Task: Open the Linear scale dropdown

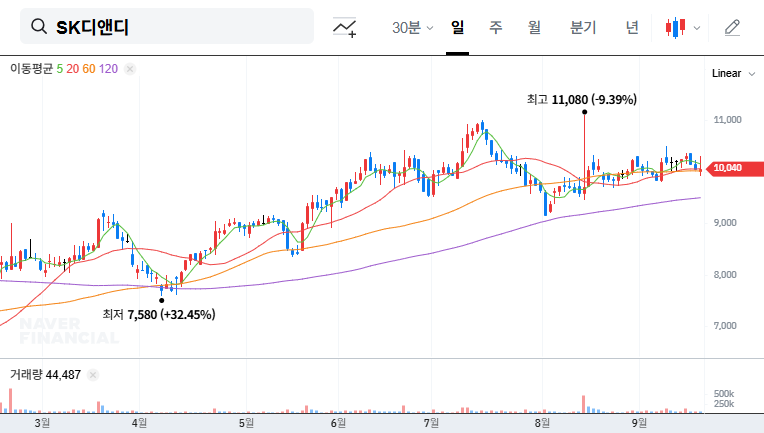Action: coord(733,74)
